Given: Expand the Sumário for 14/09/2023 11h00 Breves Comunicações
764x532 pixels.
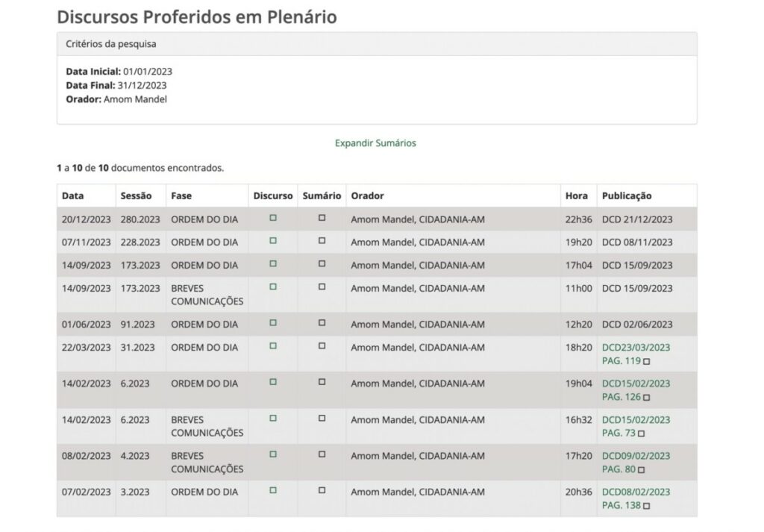Looking at the screenshot, I should pos(322,287).
